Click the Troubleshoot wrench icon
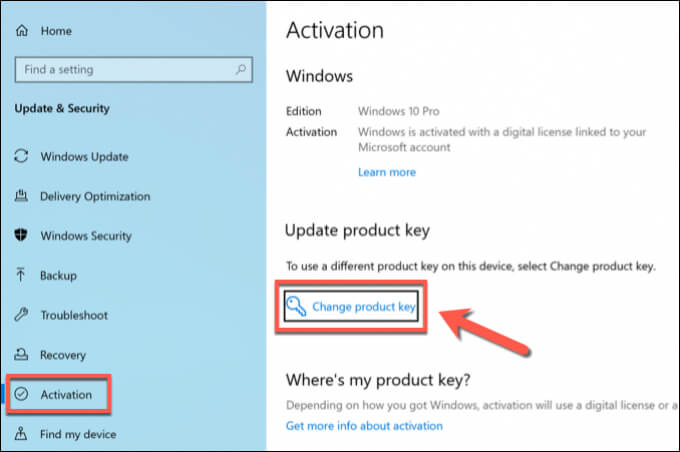680x452 pixels. tap(22, 315)
